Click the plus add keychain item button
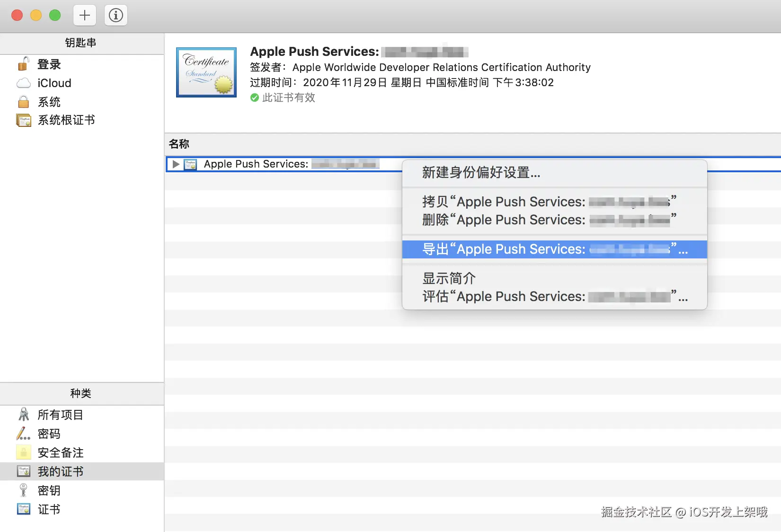 85,15
